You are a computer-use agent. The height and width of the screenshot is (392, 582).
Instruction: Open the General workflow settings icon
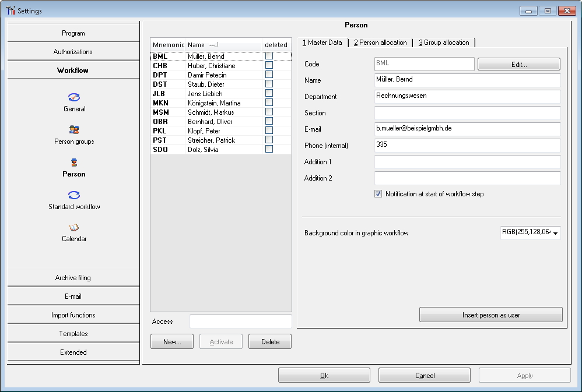click(74, 97)
